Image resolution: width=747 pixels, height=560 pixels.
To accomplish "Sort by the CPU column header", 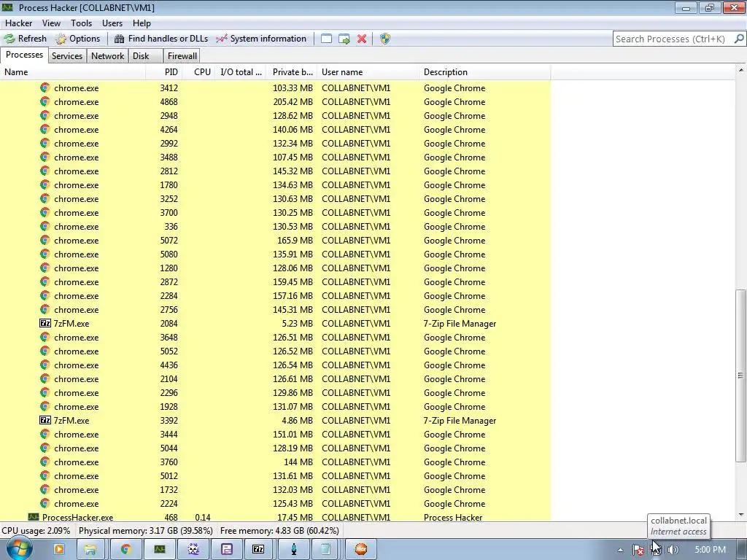I will point(198,72).
